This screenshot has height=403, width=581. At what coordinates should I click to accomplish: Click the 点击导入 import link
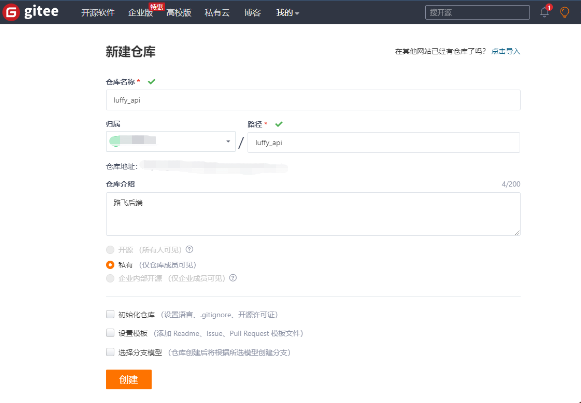[x=505, y=51]
